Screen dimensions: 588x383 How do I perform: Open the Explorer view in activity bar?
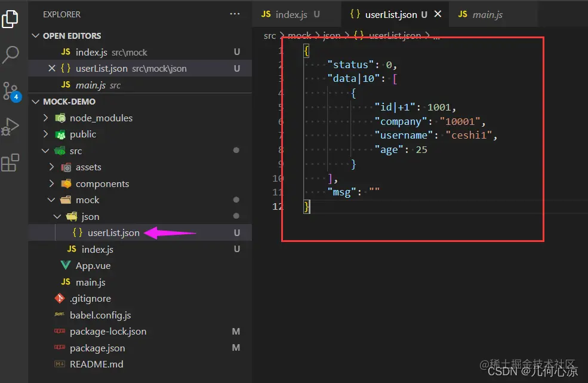click(10, 19)
